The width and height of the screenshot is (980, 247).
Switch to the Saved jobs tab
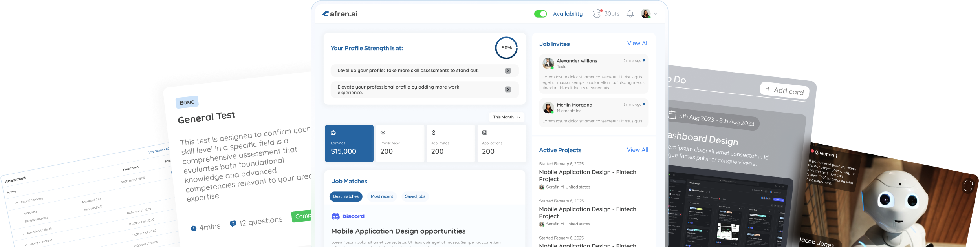tap(415, 196)
